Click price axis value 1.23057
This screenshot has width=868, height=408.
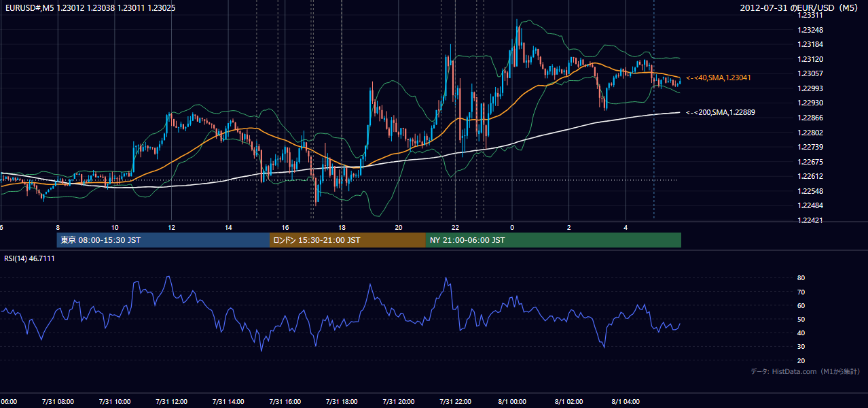click(810, 73)
